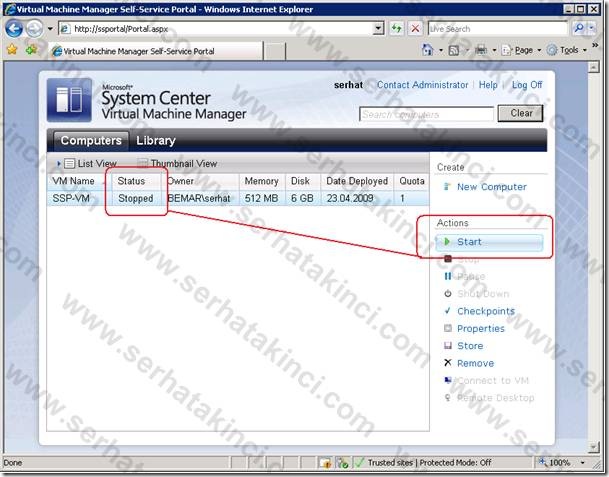Select Thumbnail View

(177, 164)
